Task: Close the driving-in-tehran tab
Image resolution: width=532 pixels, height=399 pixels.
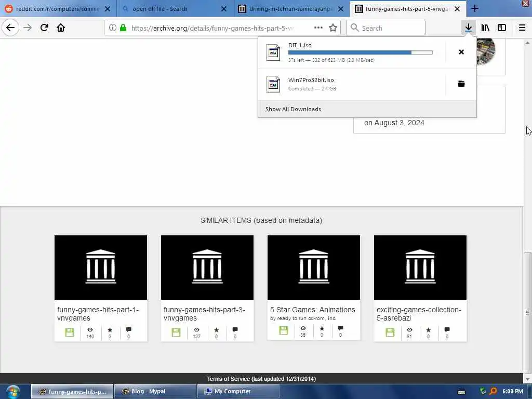Action: [x=341, y=9]
